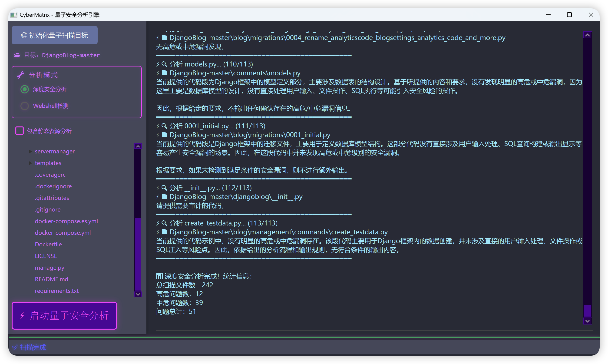Click the bar chart icon beside 深度安全分析完成
This screenshot has height=364, width=608.
pos(159,276)
